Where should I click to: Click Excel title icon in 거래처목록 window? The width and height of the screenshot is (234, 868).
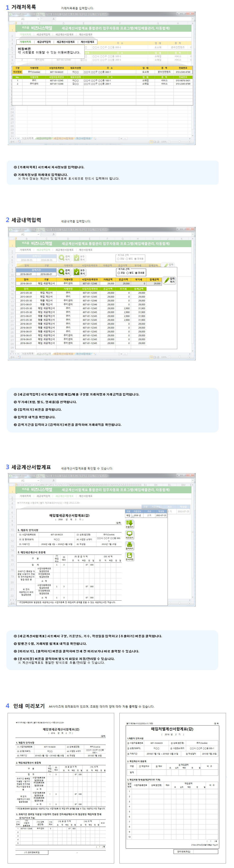pos(10,14)
